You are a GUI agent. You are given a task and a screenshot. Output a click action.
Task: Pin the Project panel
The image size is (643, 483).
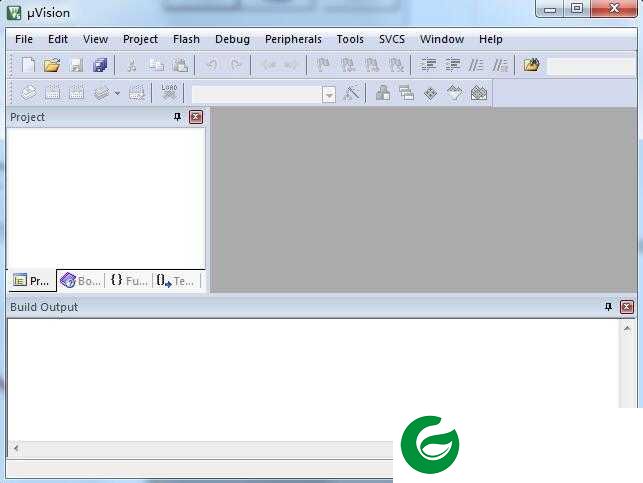click(177, 117)
